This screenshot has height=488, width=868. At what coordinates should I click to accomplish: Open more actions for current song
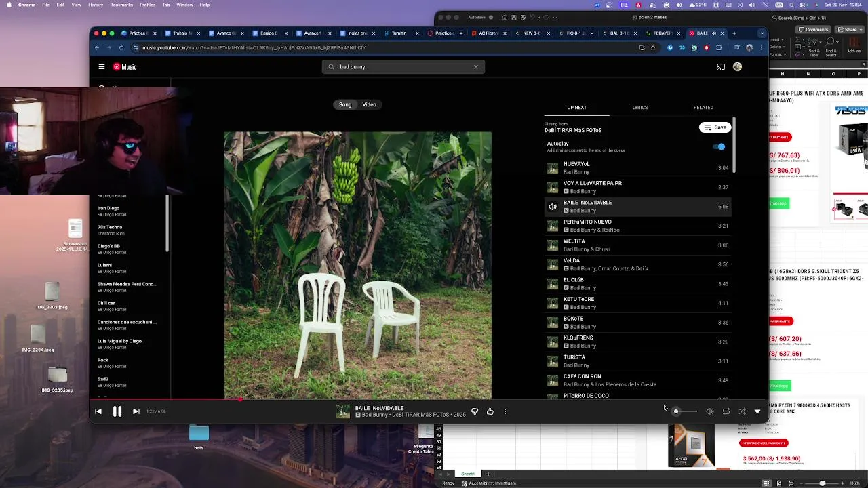(505, 411)
